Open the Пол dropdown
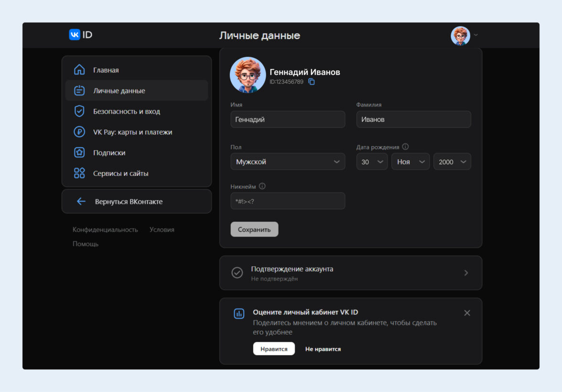Screen dimensions: 562x392 pos(288,162)
